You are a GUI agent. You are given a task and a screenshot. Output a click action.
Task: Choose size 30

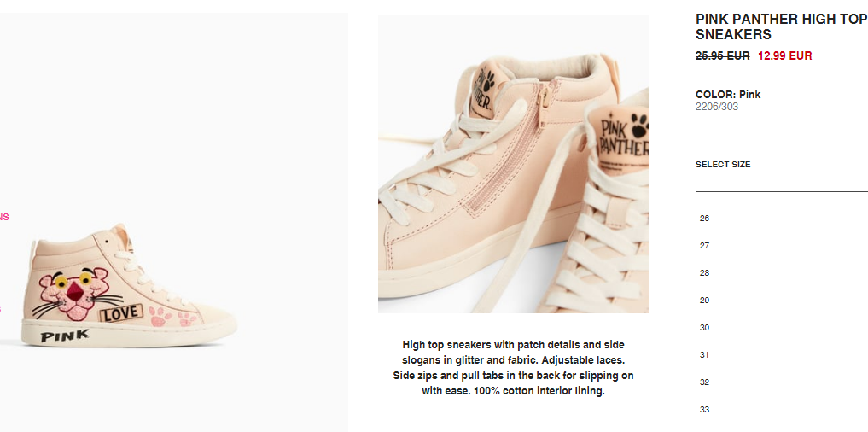click(x=704, y=327)
